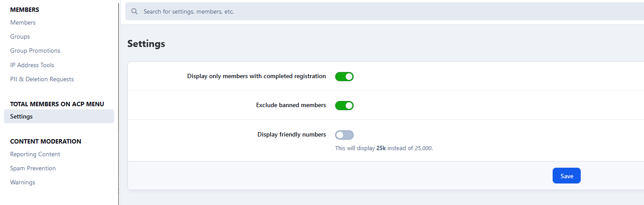This screenshot has width=644, height=205.
Task: Open Groups in the sidebar
Action: (20, 36)
